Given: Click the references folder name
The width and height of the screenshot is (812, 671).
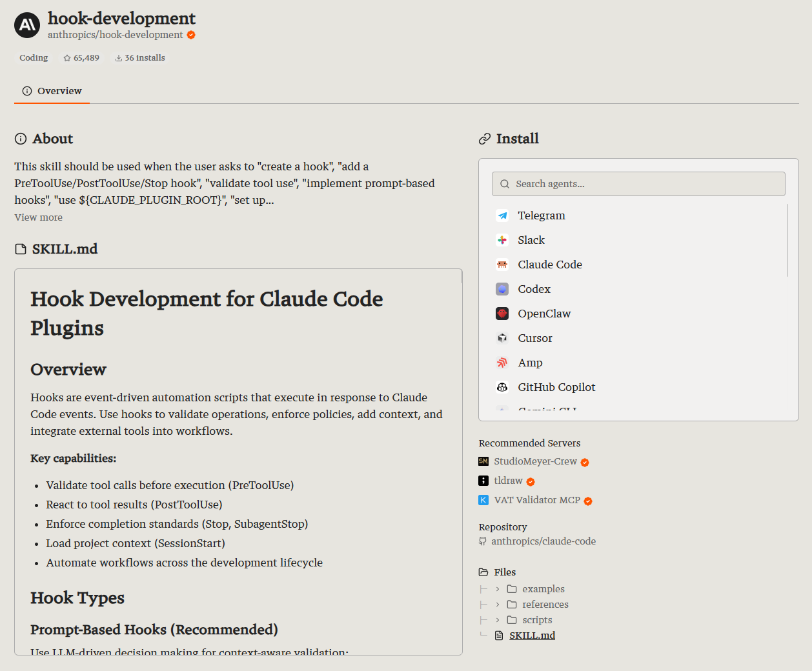Looking at the screenshot, I should (x=545, y=605).
